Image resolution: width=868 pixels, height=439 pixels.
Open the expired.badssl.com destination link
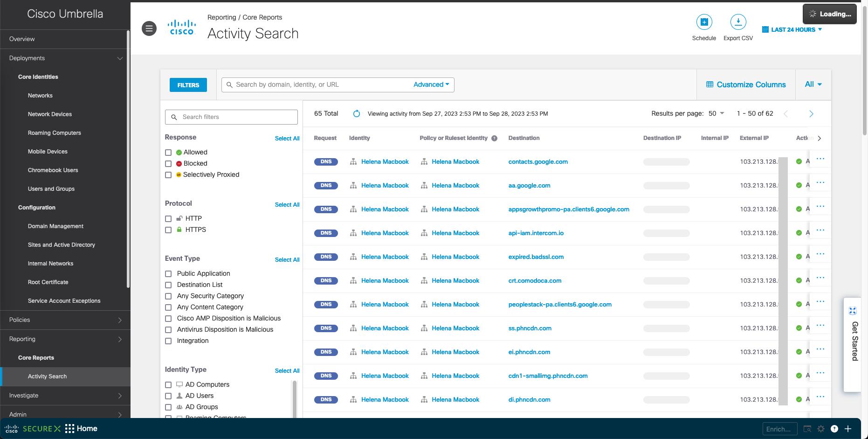[536, 257]
